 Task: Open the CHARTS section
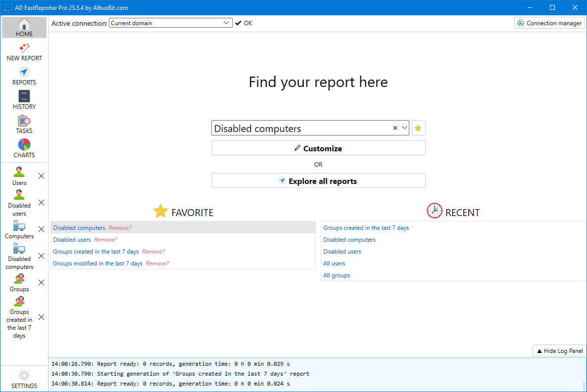[x=24, y=148]
